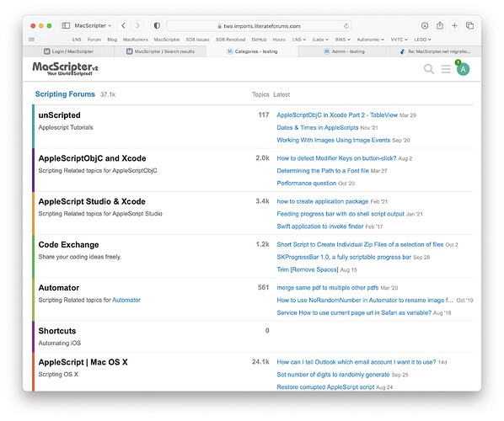The height and width of the screenshot is (421, 504).
Task: Go back with the back arrow
Action: coord(123,26)
